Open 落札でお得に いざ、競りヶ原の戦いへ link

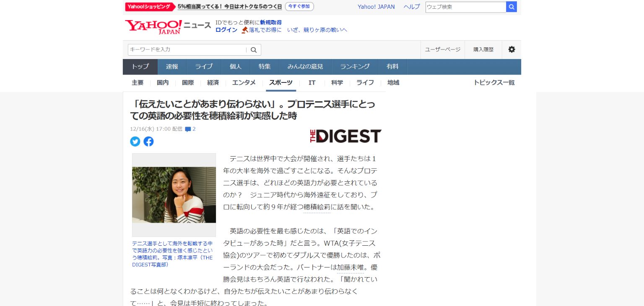click(298, 30)
